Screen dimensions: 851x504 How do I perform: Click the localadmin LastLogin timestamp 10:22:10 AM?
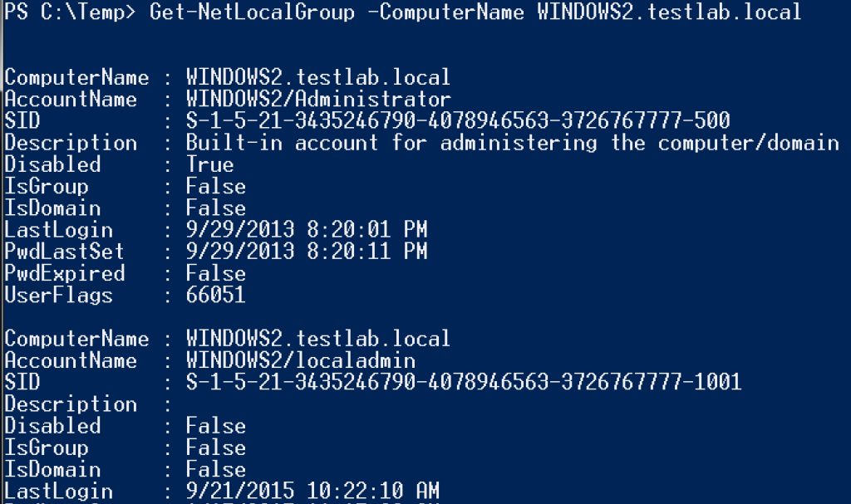click(x=312, y=491)
